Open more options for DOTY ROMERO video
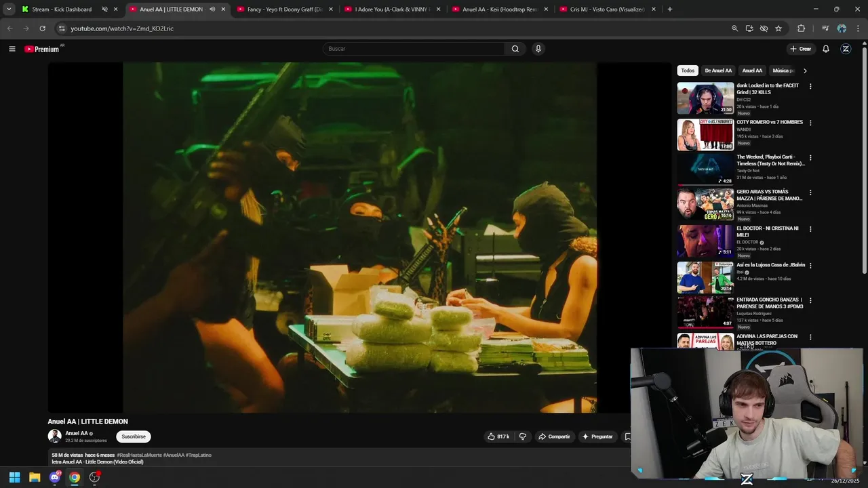This screenshot has height=488, width=868. tap(810, 123)
